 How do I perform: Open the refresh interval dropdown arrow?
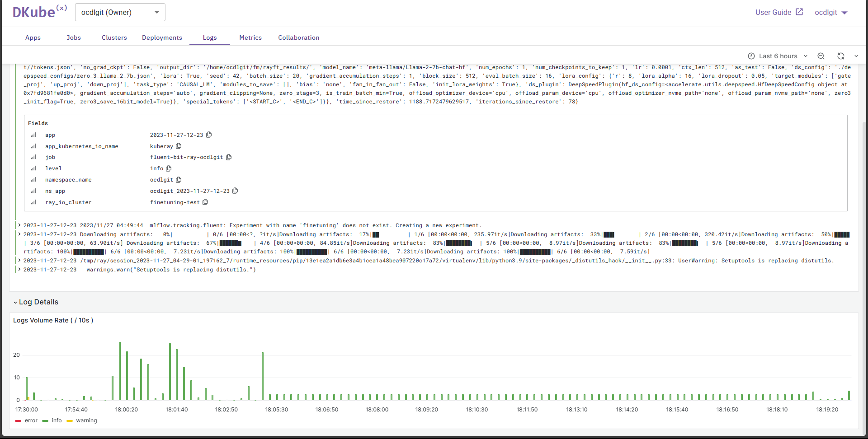[x=856, y=56]
